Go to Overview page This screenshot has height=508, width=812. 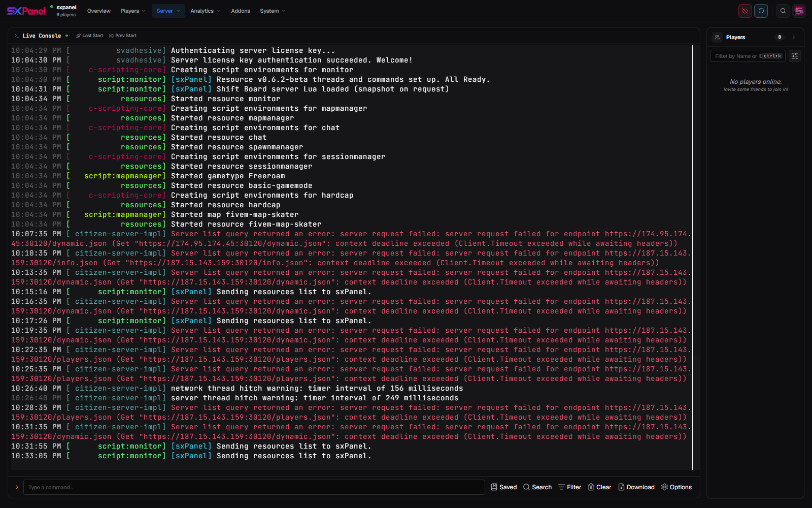point(99,11)
